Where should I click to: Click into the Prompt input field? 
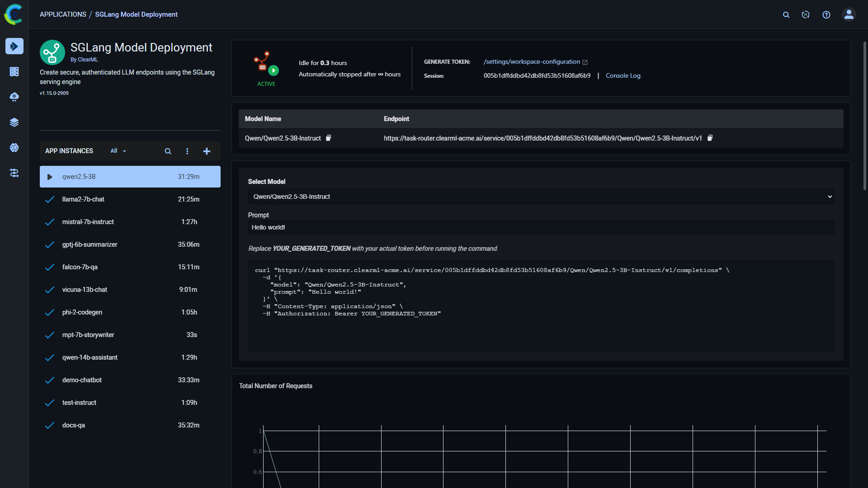coord(541,228)
